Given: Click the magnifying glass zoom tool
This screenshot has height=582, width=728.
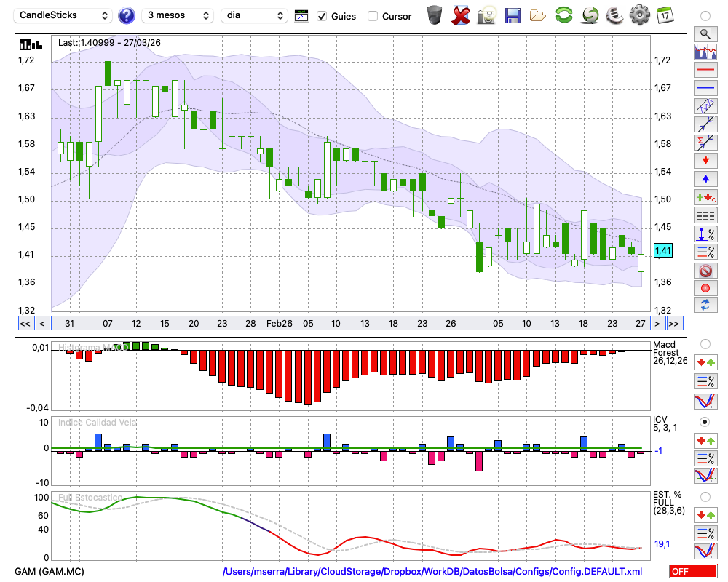Looking at the screenshot, I should (x=704, y=33).
